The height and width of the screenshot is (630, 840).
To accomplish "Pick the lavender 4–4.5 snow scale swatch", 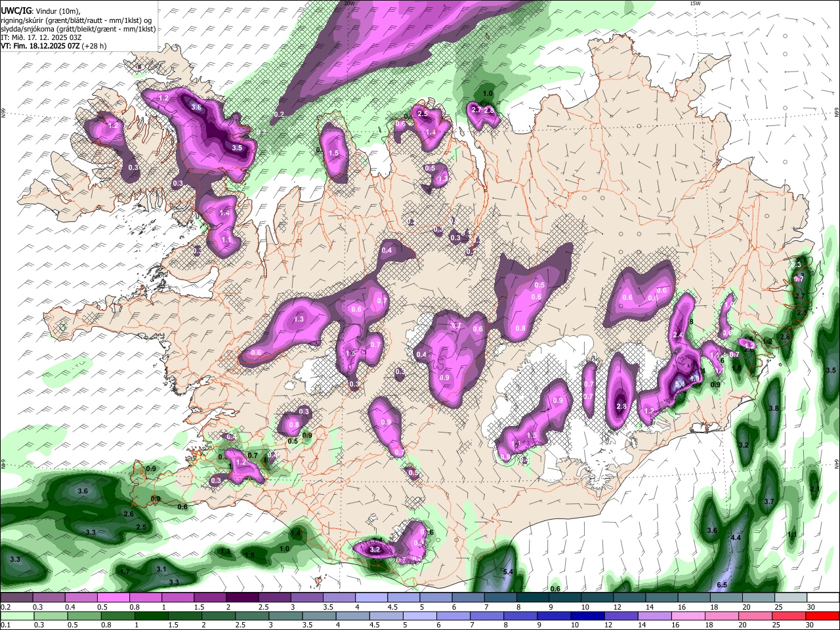I will tap(371, 598).
